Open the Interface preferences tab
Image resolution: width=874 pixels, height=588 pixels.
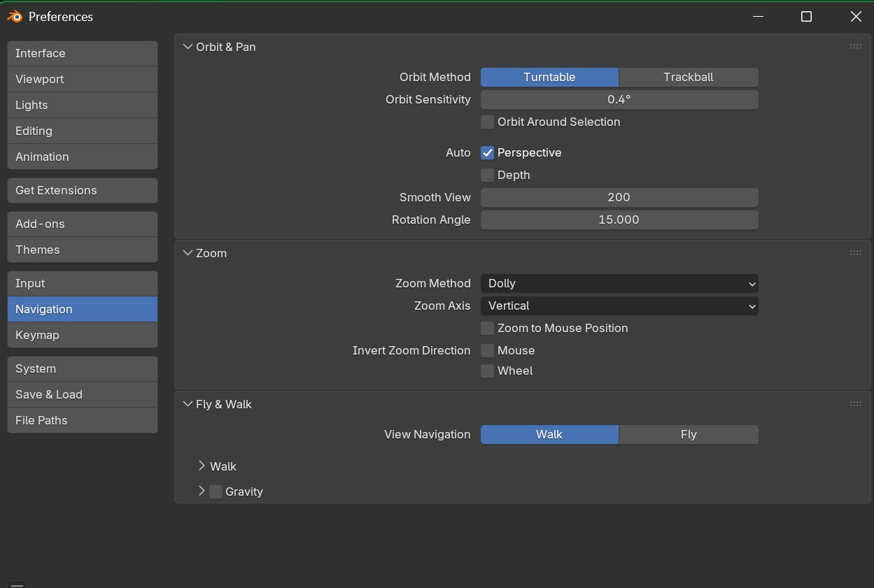83,53
